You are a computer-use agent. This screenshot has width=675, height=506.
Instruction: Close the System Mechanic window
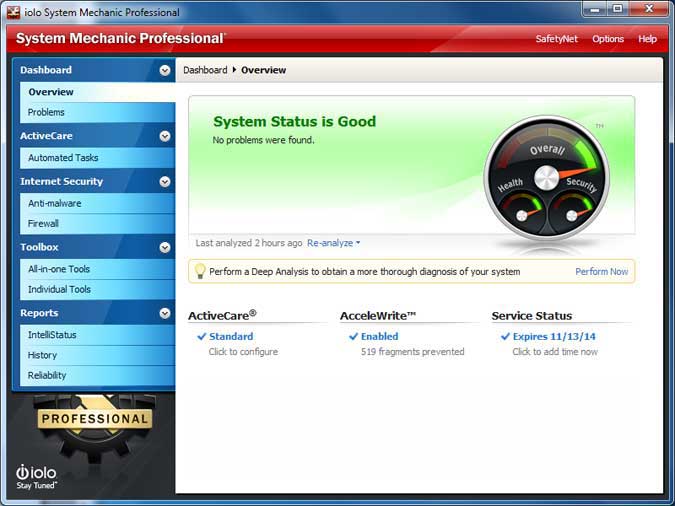pos(649,9)
